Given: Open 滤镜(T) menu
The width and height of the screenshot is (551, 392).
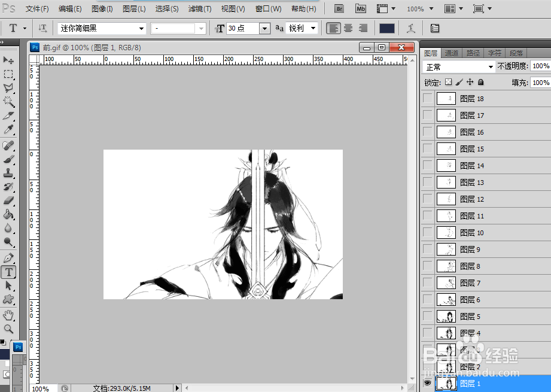Looking at the screenshot, I should [200, 9].
